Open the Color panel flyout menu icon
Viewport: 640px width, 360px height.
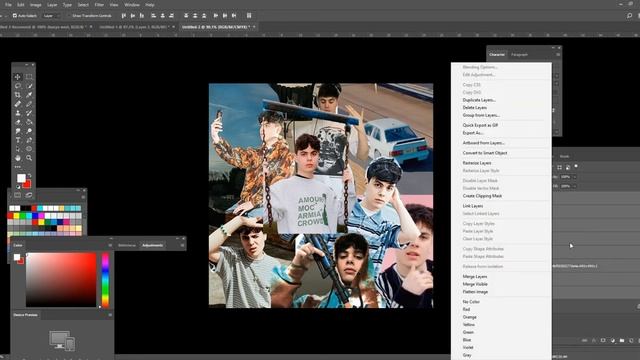[110, 245]
